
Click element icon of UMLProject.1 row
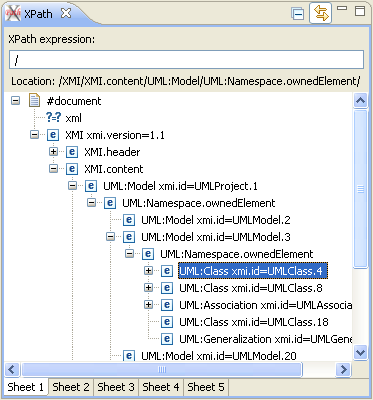click(x=91, y=186)
